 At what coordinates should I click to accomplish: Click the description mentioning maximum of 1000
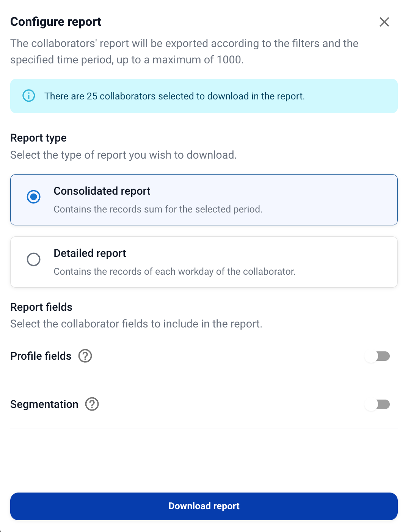184,52
